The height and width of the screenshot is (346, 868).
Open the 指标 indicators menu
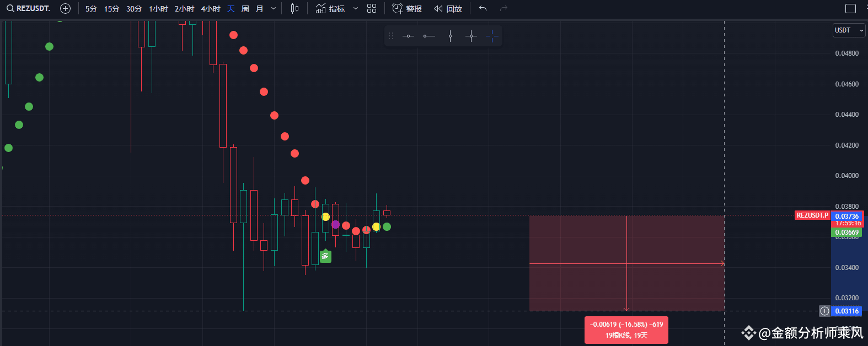(330, 9)
